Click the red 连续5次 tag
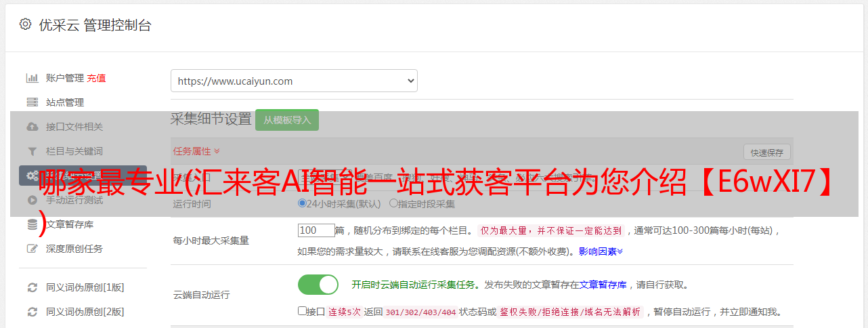The height and width of the screenshot is (328, 868). [x=344, y=312]
